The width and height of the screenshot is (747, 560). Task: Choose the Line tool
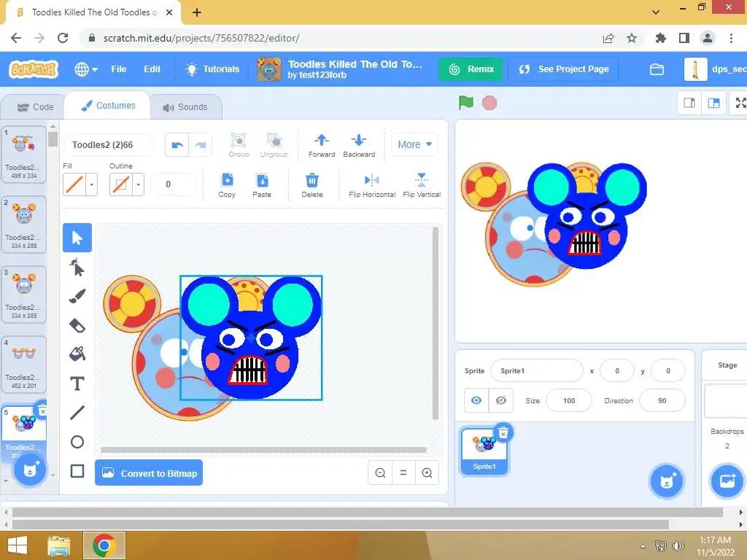pos(77,413)
